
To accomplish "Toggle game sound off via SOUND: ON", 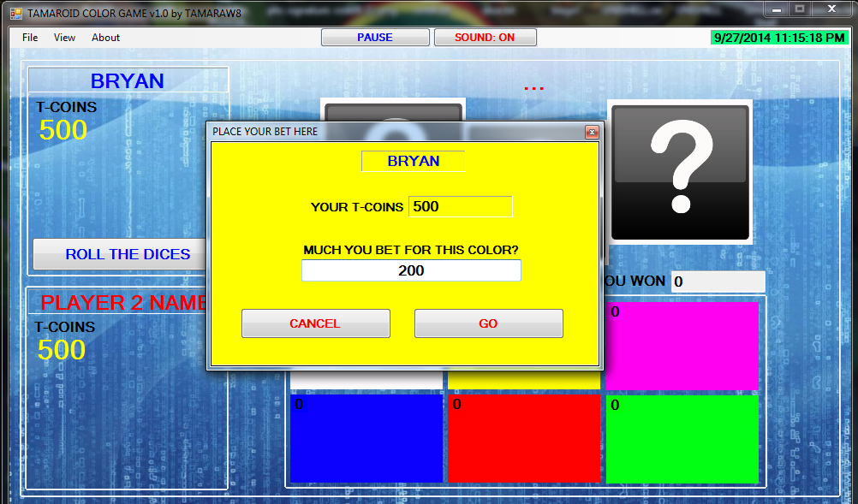I will 485,37.
